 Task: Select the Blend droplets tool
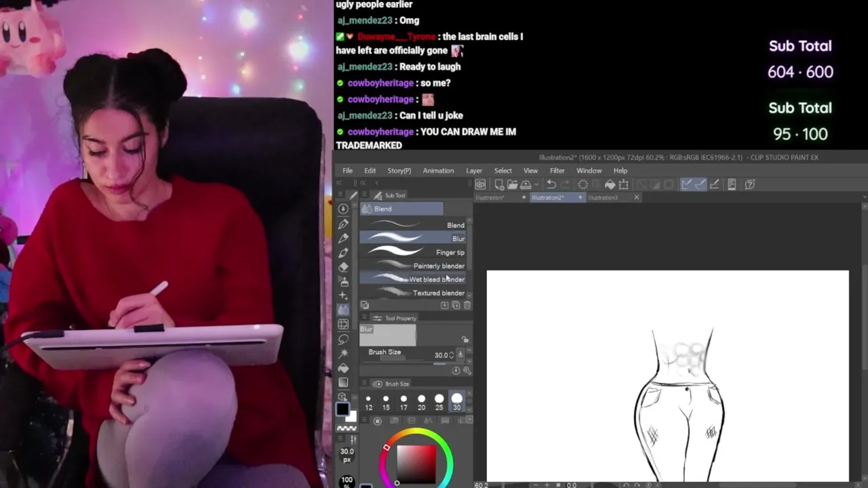[343, 310]
